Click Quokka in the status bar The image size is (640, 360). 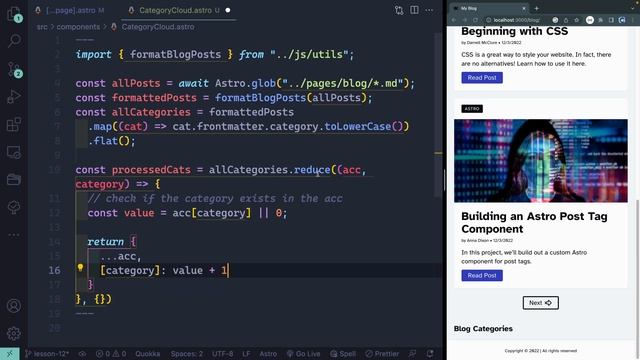(x=147, y=353)
